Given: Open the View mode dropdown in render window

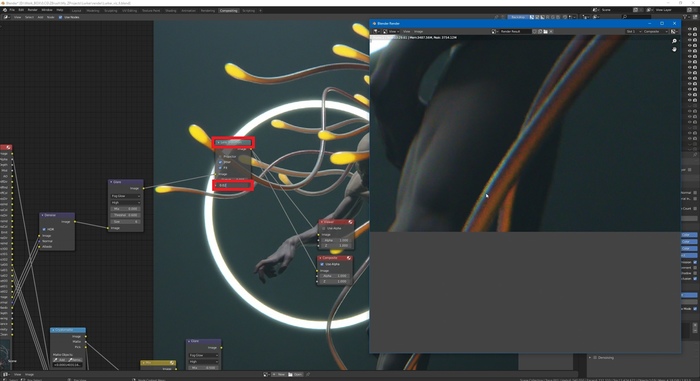Looking at the screenshot, I should [392, 31].
